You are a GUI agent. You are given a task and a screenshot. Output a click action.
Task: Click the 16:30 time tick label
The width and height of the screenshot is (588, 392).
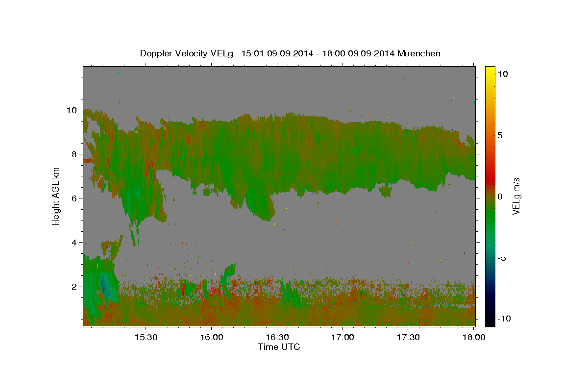pos(277,338)
